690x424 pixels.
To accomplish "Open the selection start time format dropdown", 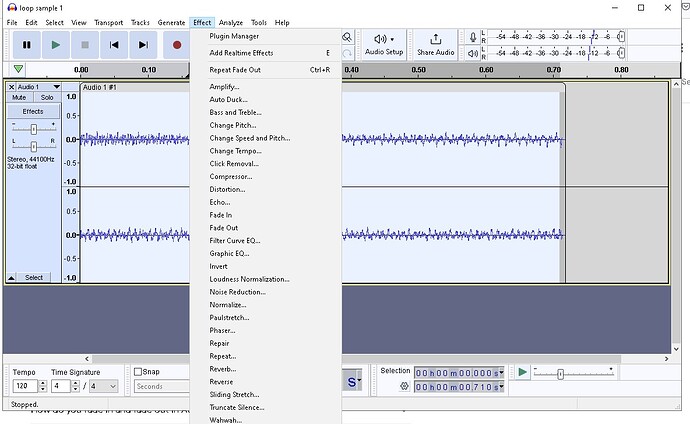I will 501,373.
